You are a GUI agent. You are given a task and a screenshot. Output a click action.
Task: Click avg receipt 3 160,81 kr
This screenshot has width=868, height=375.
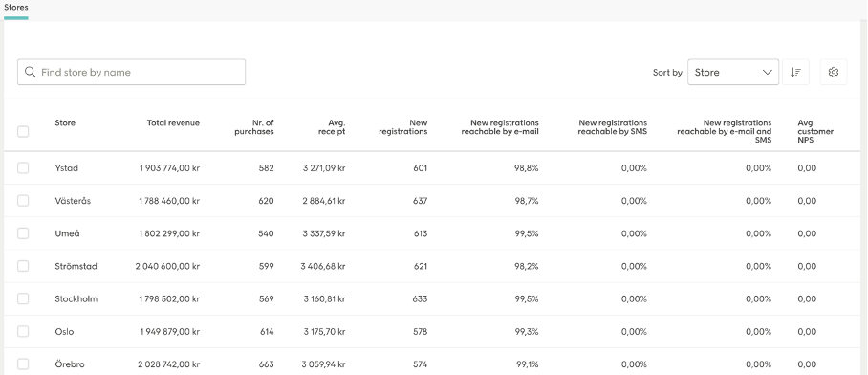[324, 298]
